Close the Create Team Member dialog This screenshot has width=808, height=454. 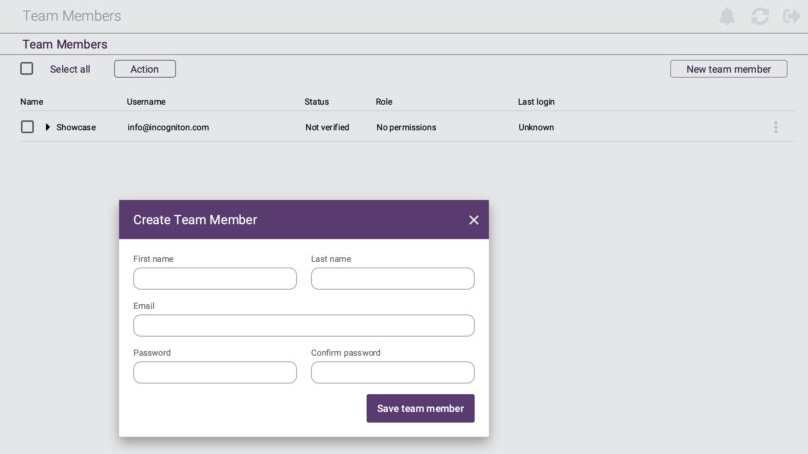click(x=474, y=220)
